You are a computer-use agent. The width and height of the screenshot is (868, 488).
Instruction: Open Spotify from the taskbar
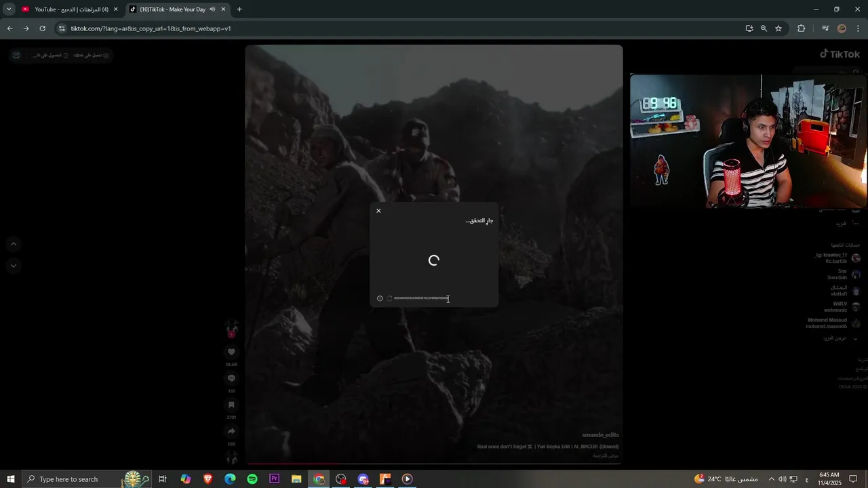click(252, 479)
